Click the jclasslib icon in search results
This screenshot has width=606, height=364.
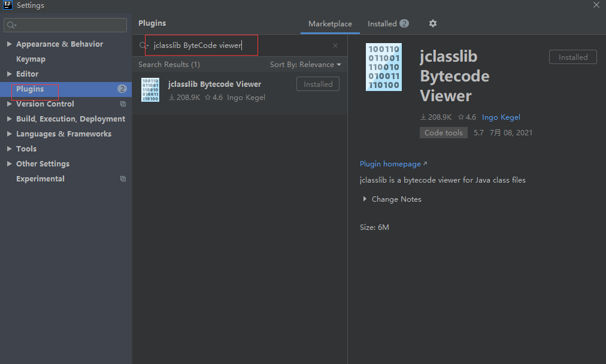[150, 90]
